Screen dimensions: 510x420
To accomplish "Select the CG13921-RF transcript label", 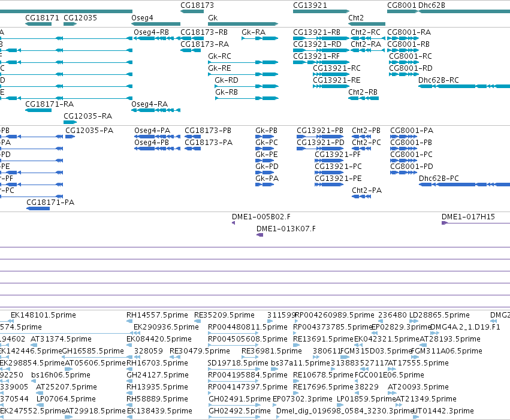I will click(316, 56).
